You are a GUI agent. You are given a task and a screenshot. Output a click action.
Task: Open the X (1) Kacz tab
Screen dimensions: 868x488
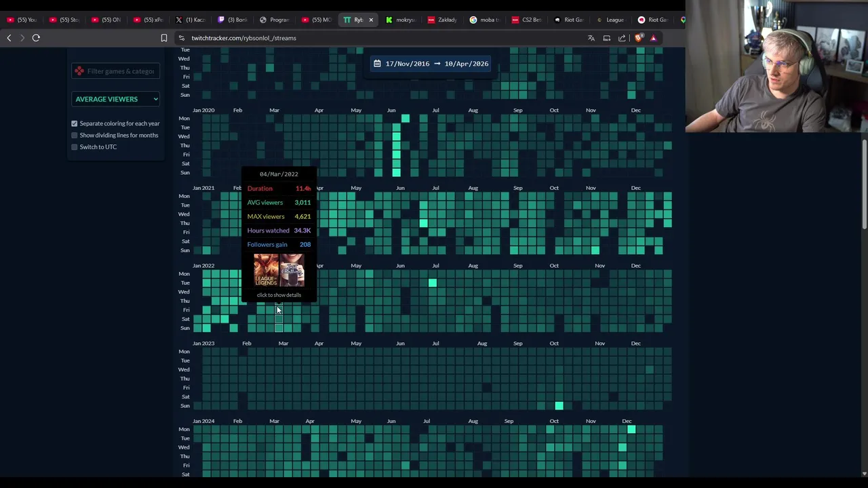191,20
